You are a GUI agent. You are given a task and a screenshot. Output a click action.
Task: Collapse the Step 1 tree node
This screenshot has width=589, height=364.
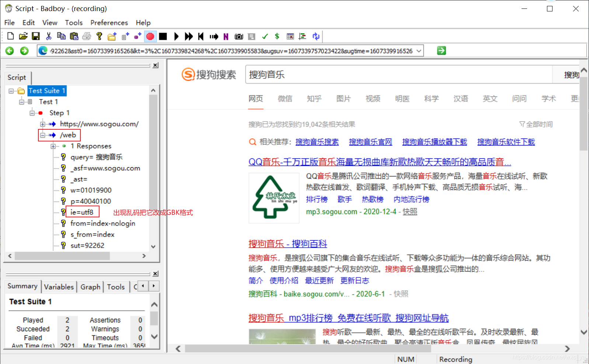[x=32, y=113]
